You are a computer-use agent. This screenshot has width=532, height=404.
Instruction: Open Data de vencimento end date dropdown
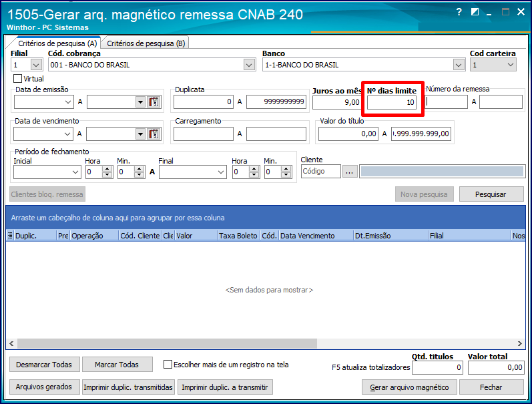pos(140,134)
